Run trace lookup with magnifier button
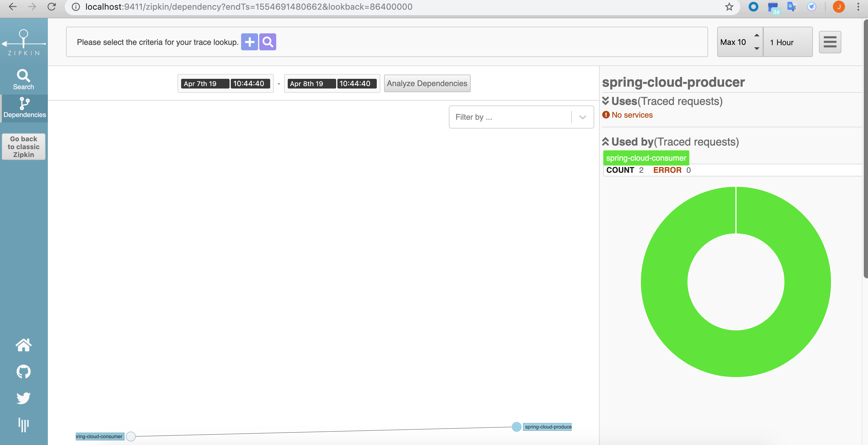868x445 pixels. (267, 42)
